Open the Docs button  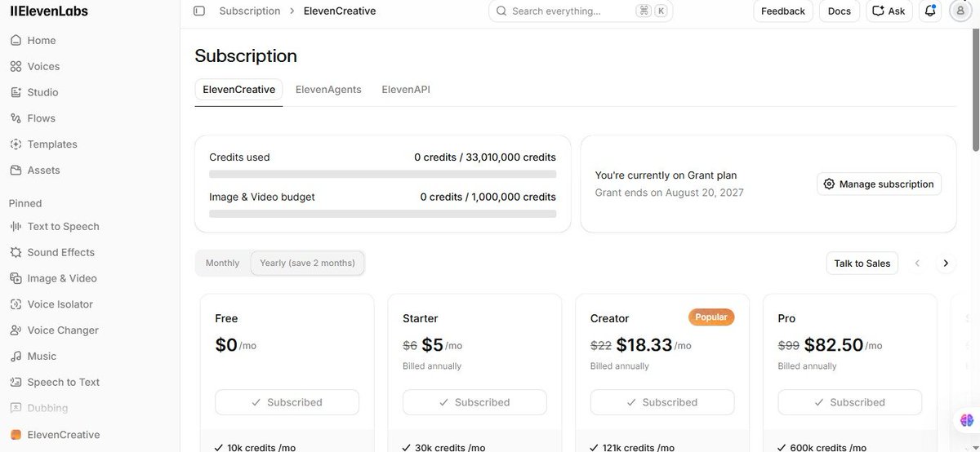point(840,11)
